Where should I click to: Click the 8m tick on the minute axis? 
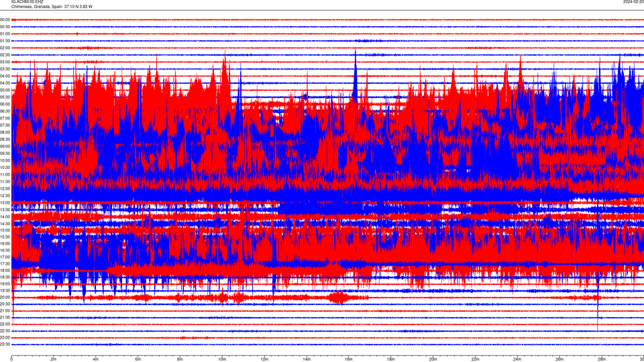point(180,359)
